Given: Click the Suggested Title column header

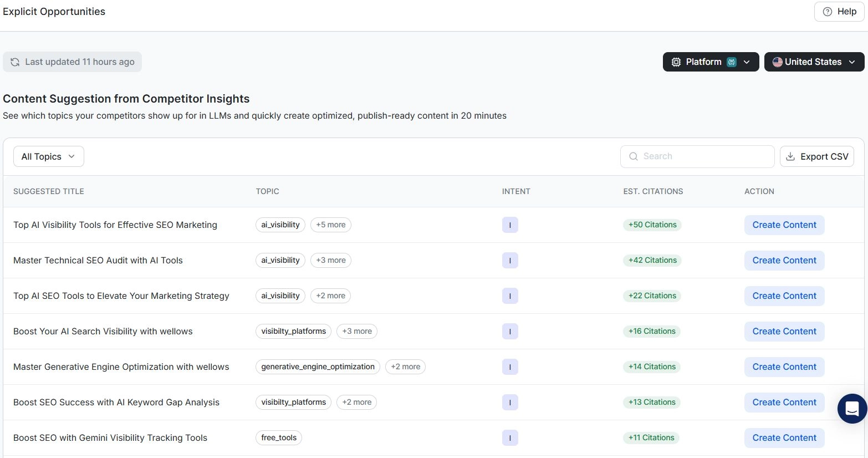Looking at the screenshot, I should (x=49, y=191).
